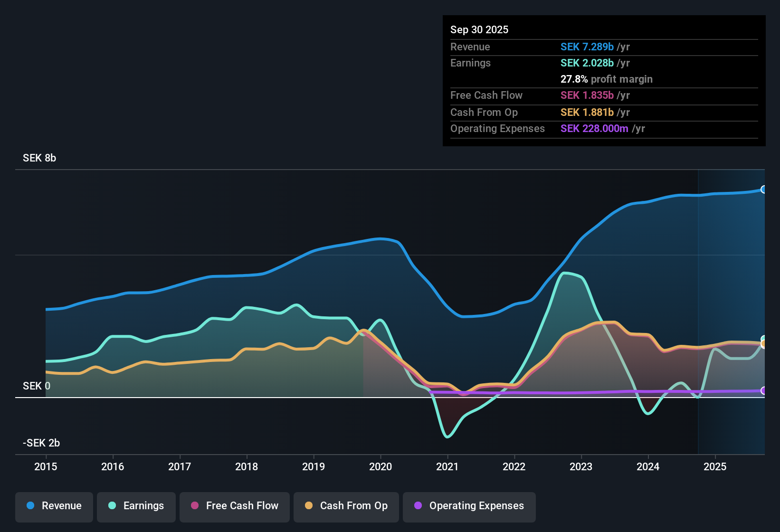Toggle the Revenue legend item visibility

54,506
